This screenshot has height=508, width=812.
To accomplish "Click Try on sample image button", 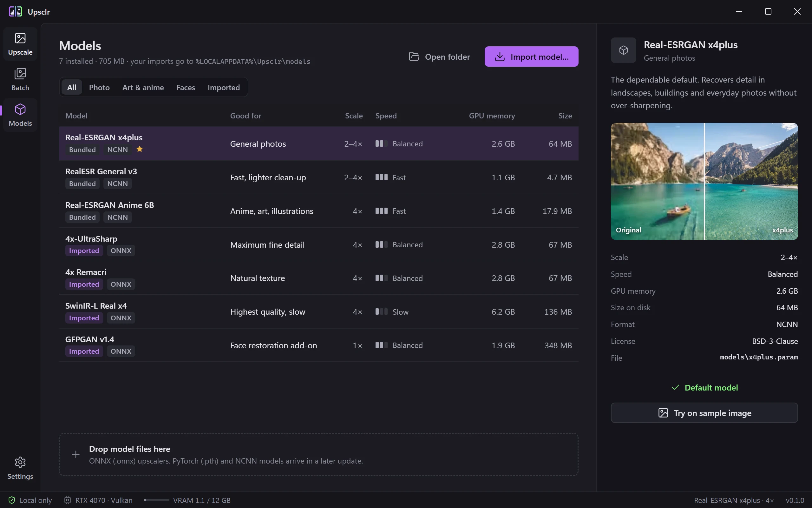I will click(x=704, y=412).
